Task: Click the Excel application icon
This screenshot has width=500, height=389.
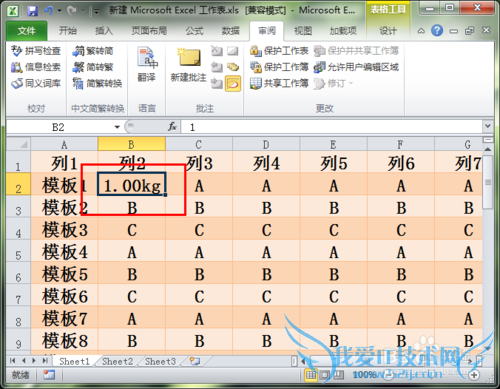Action: 13,11
